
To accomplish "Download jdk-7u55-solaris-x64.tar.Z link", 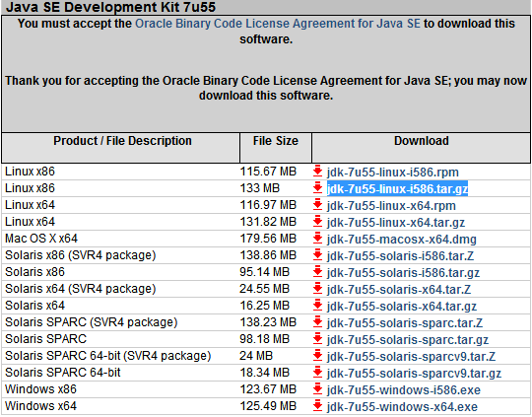I will click(399, 289).
